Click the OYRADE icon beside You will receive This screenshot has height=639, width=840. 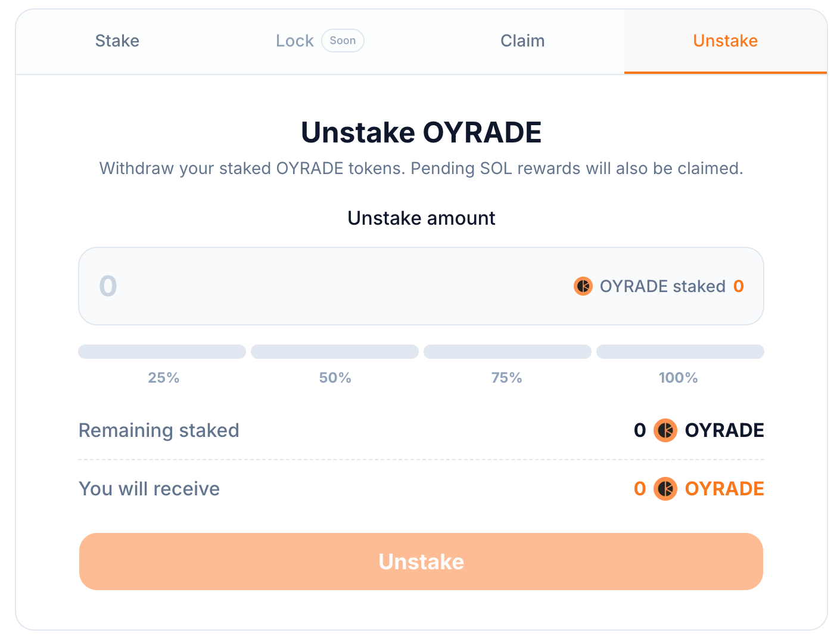pyautogui.click(x=665, y=489)
